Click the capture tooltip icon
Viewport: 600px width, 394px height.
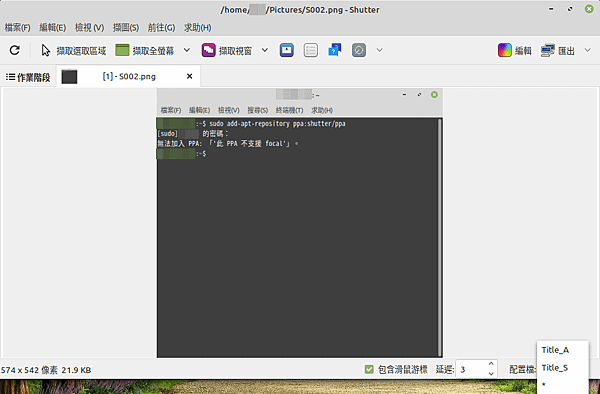click(334, 50)
